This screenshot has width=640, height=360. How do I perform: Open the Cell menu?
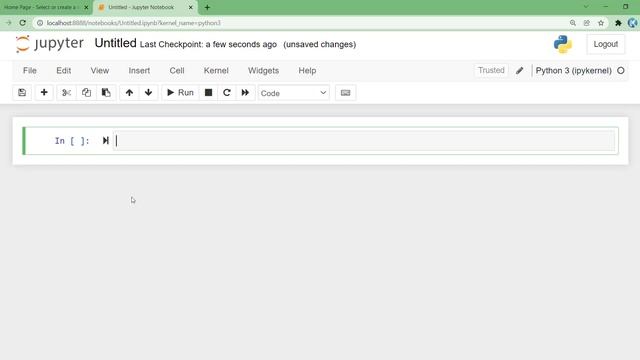coord(177,71)
